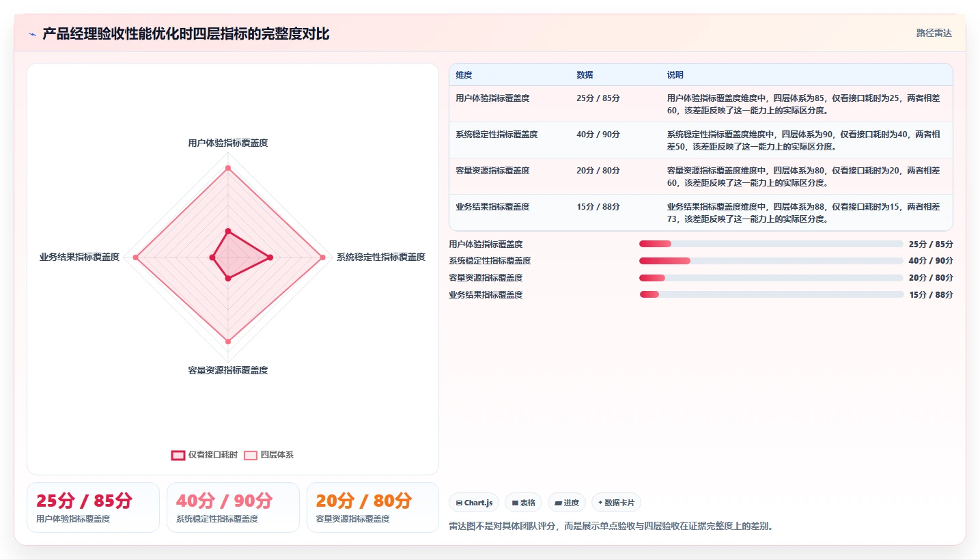Viewport: 980px width, 560px height.
Task: Click the 说明 column header
Action: tap(675, 75)
